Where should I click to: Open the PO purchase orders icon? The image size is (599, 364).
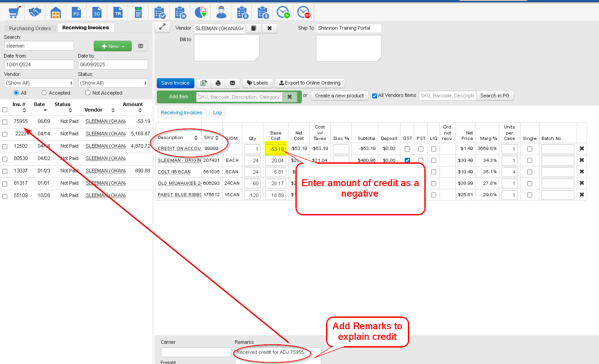tap(76, 12)
